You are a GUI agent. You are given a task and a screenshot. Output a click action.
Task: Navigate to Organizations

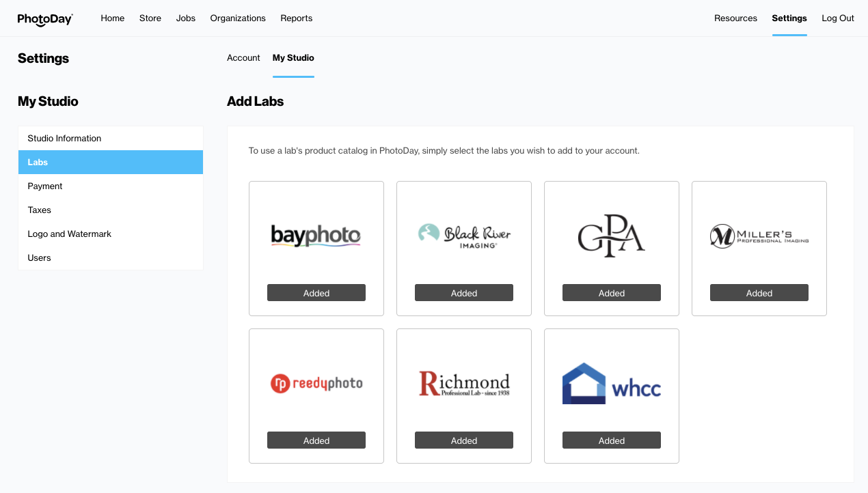coord(238,18)
